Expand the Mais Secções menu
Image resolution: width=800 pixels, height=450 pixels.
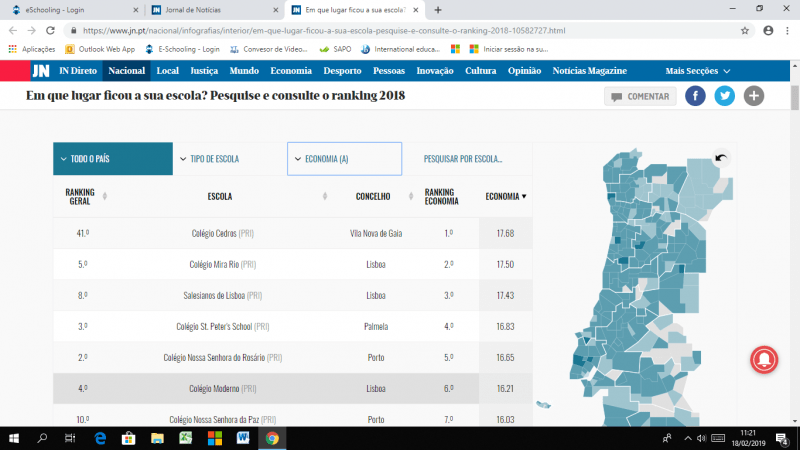[697, 71]
